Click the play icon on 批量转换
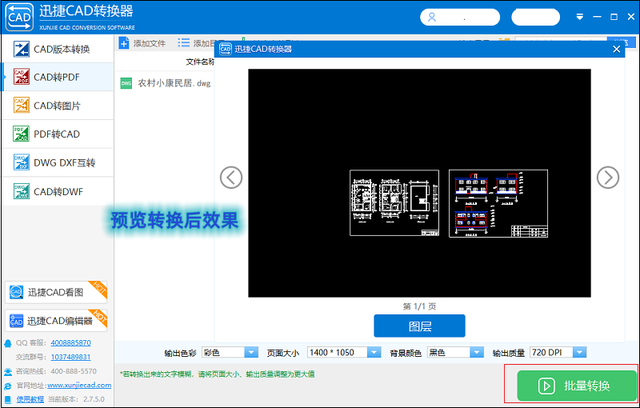 click(546, 386)
